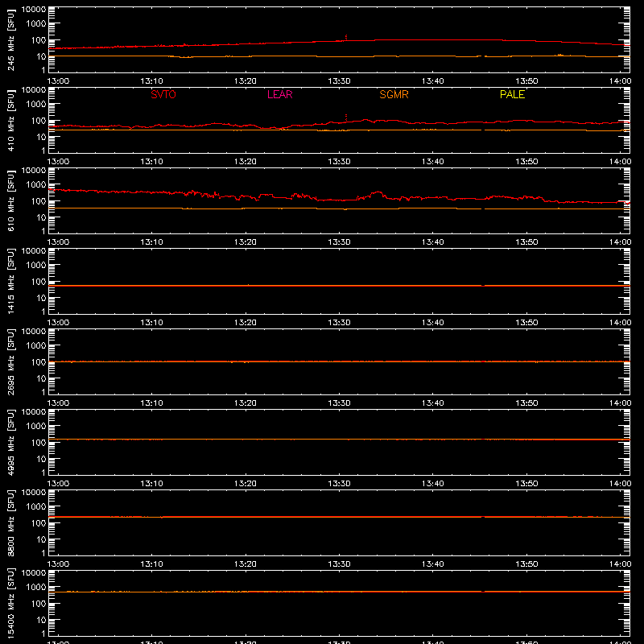Click 14:00 tick label under 1415 MHz plot
This screenshot has height=644, width=644.
click(620, 323)
